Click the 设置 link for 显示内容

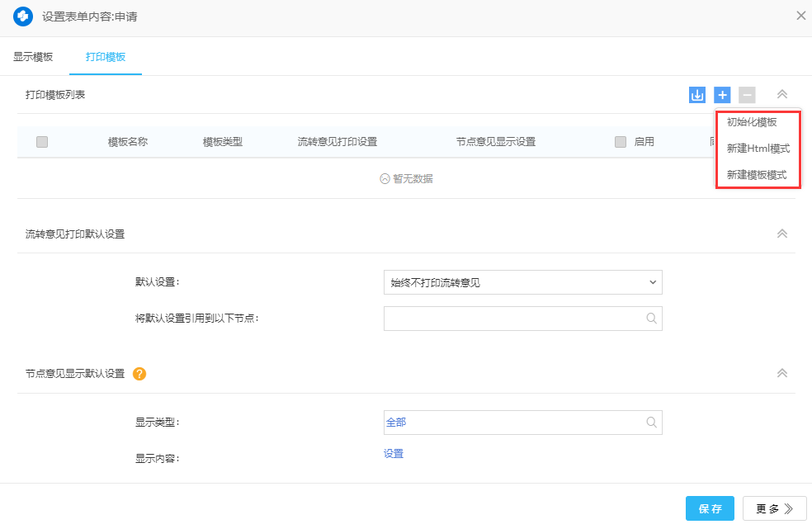click(x=393, y=454)
